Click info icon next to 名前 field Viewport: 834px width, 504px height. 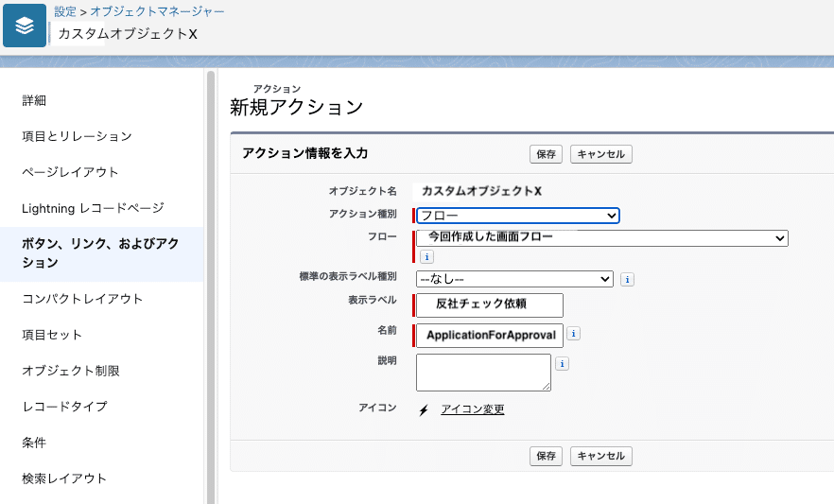click(x=573, y=334)
